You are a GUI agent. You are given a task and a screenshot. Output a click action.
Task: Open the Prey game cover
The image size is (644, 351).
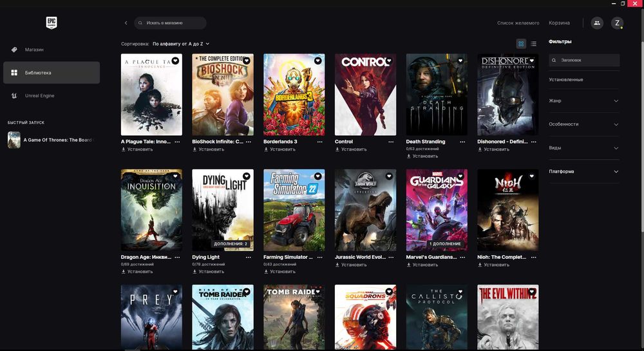[151, 318]
